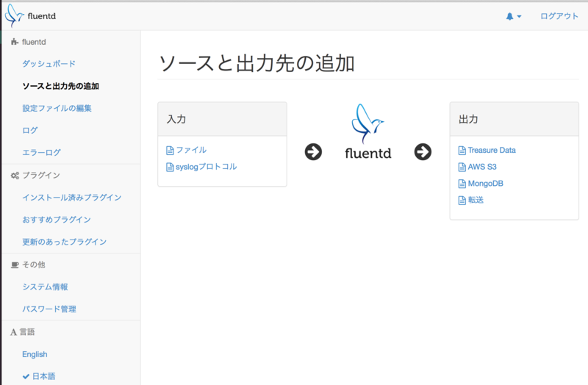The image size is (588, 385).
Task: Open ダッシュボード in the sidebar
Action: point(49,64)
